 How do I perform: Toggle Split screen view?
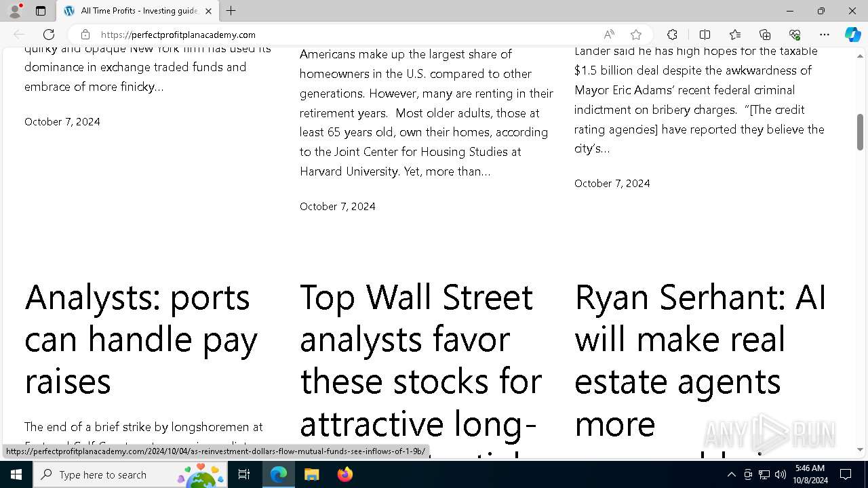tap(705, 35)
